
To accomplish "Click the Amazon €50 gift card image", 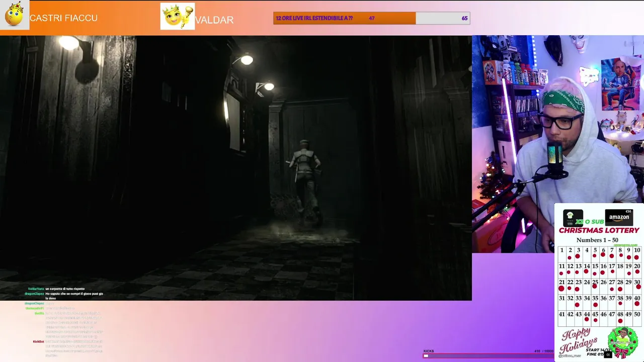I will pos(619,217).
